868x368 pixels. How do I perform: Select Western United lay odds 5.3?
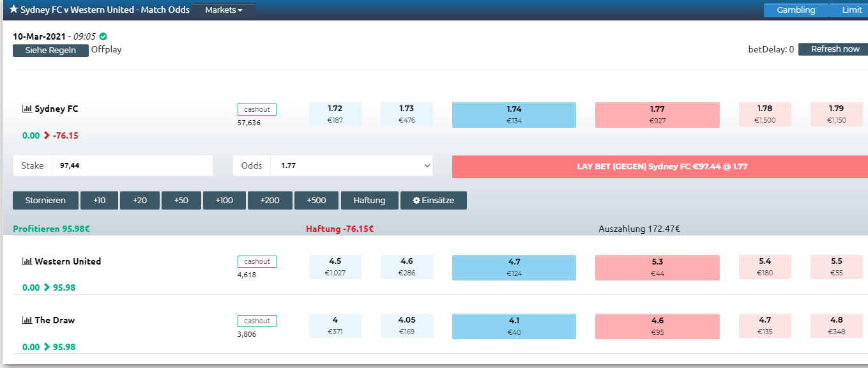pos(657,267)
